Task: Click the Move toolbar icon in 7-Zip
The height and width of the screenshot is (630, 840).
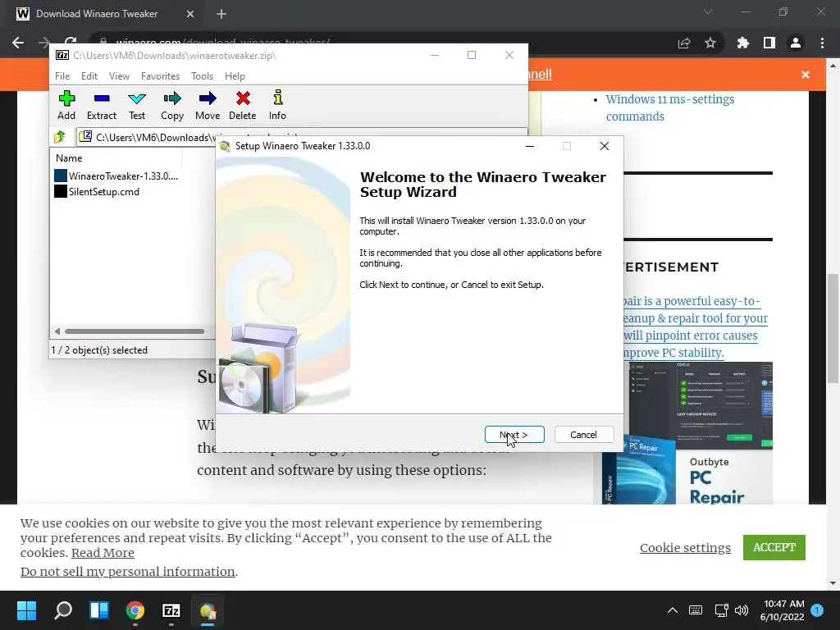Action: tap(208, 106)
